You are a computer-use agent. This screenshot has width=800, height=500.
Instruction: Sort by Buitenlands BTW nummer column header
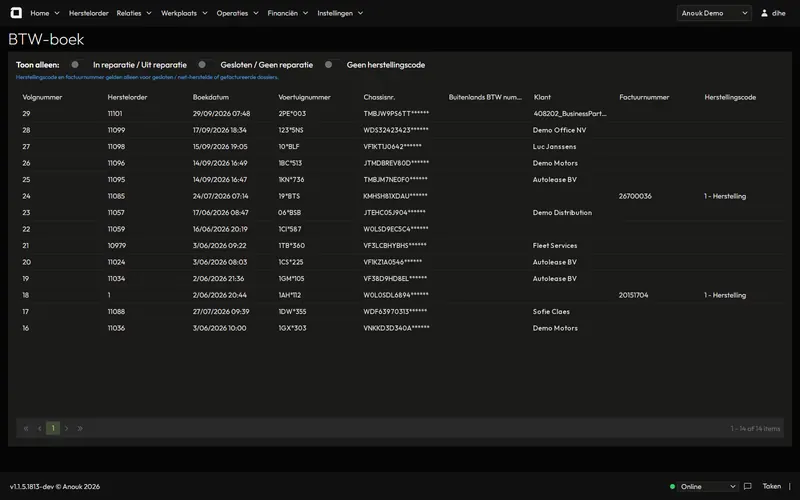(485, 97)
